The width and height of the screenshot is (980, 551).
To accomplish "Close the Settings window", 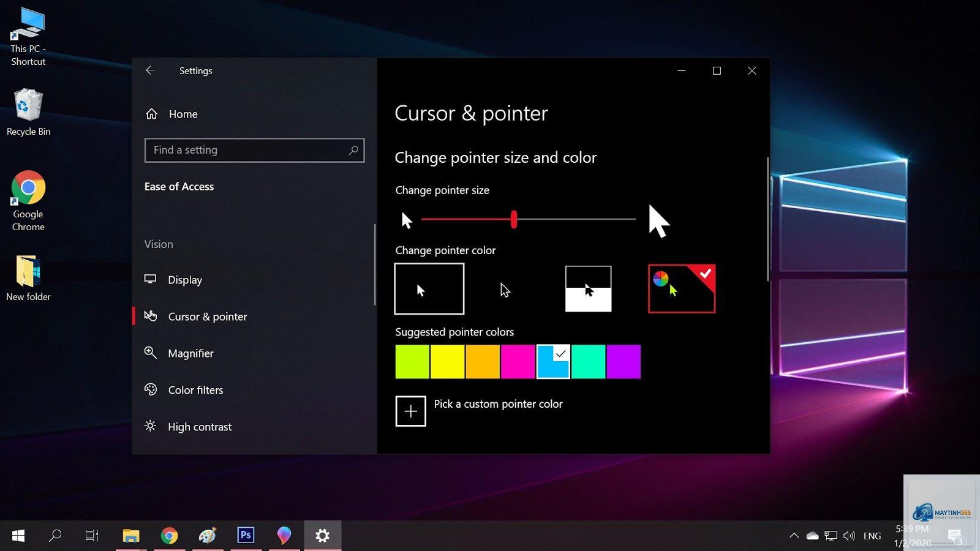I will pos(752,70).
